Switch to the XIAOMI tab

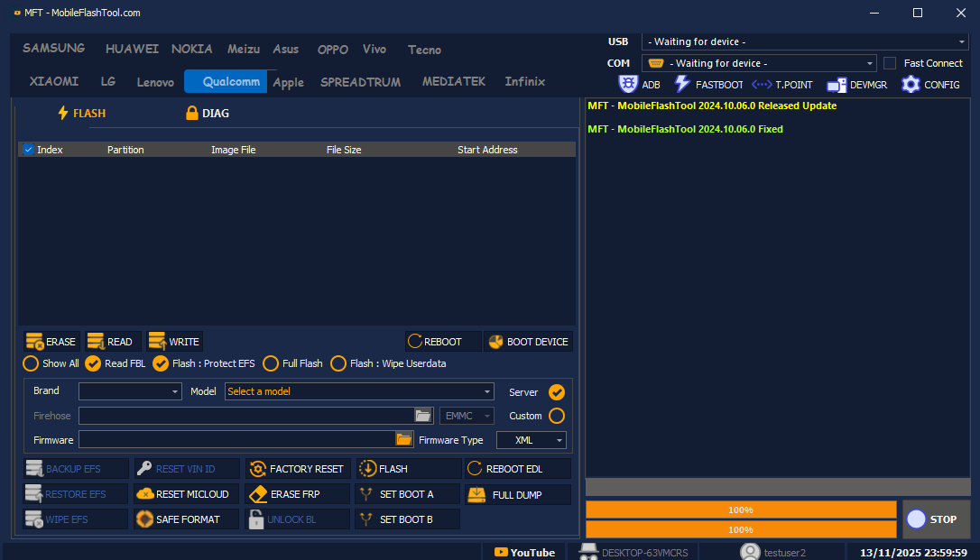click(54, 82)
